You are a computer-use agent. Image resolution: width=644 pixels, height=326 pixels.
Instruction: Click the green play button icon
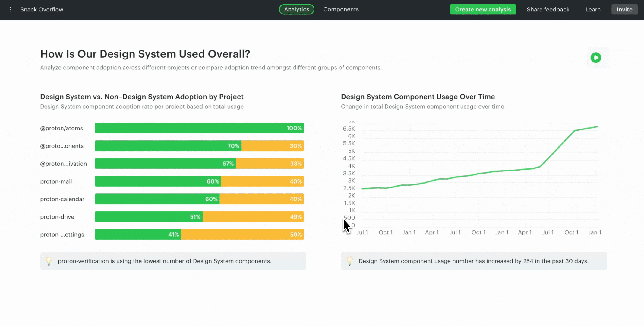[x=595, y=58]
